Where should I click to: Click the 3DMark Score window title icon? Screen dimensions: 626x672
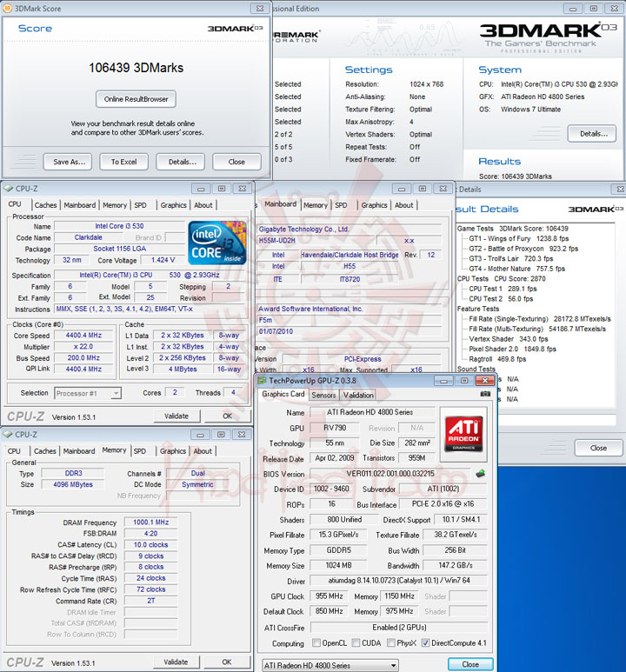tap(7, 8)
